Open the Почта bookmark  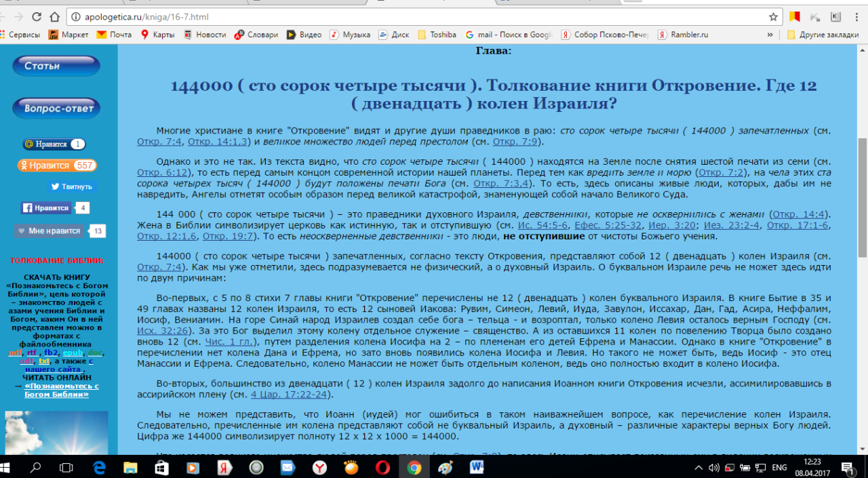114,35
